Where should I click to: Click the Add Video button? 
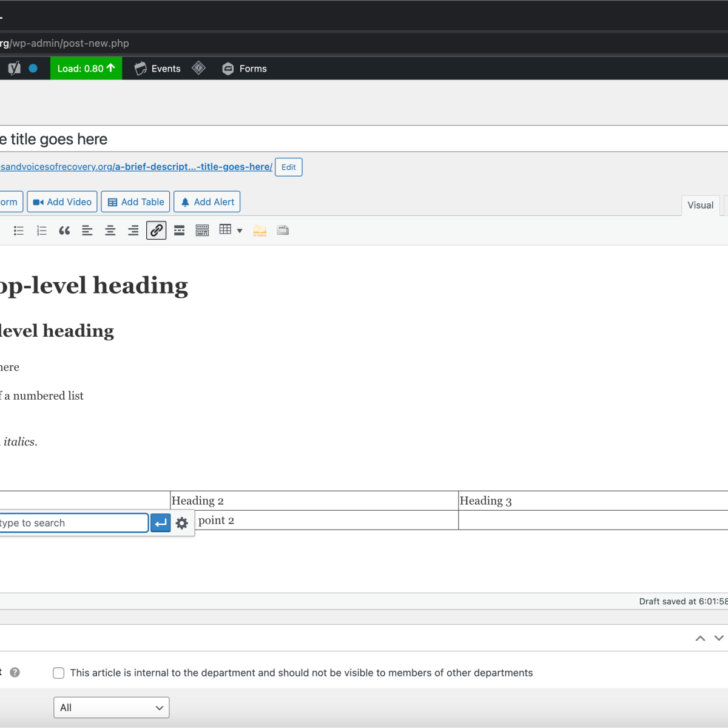click(x=62, y=202)
